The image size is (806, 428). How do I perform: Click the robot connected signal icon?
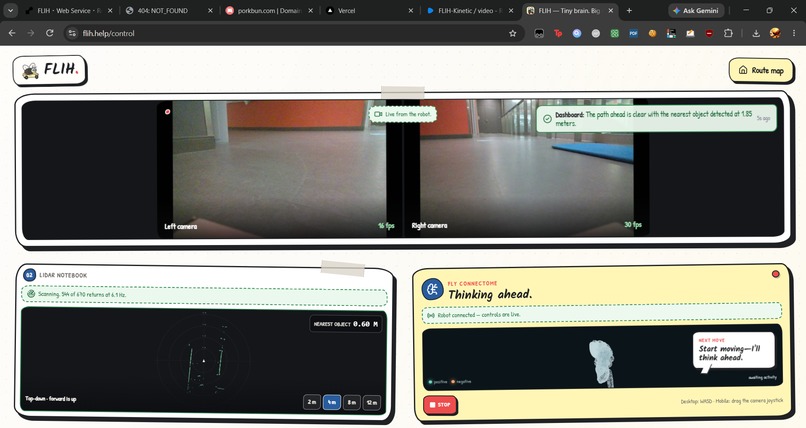coord(431,314)
